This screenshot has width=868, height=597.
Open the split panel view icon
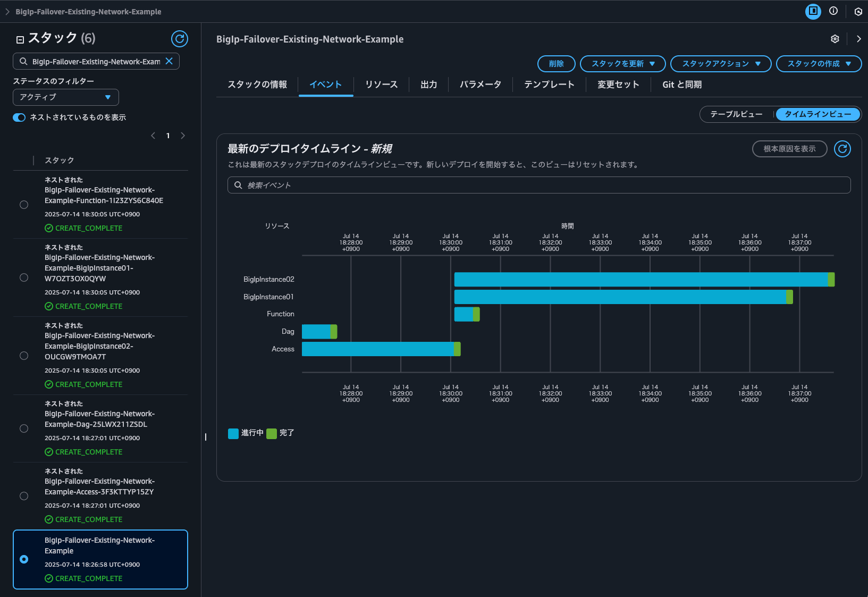(x=813, y=11)
